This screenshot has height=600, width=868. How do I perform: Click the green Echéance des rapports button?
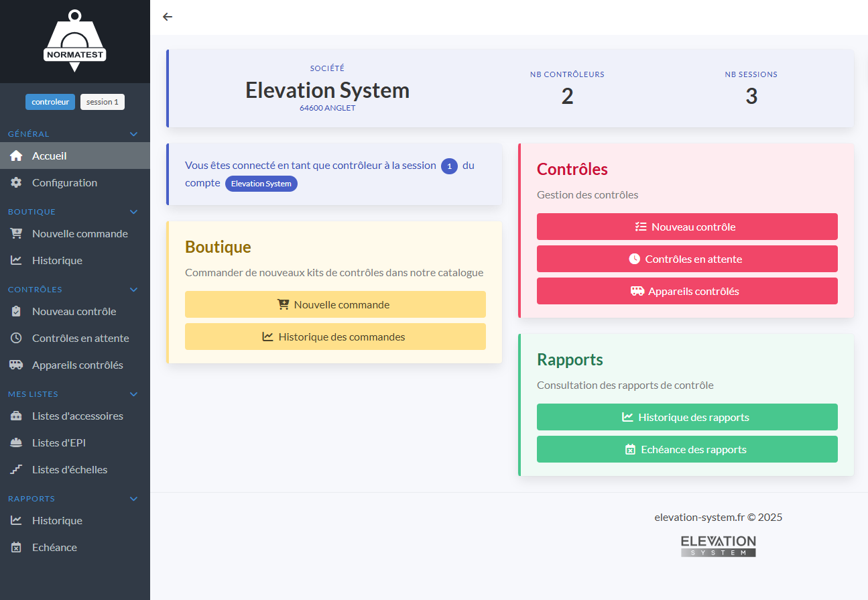pos(687,449)
